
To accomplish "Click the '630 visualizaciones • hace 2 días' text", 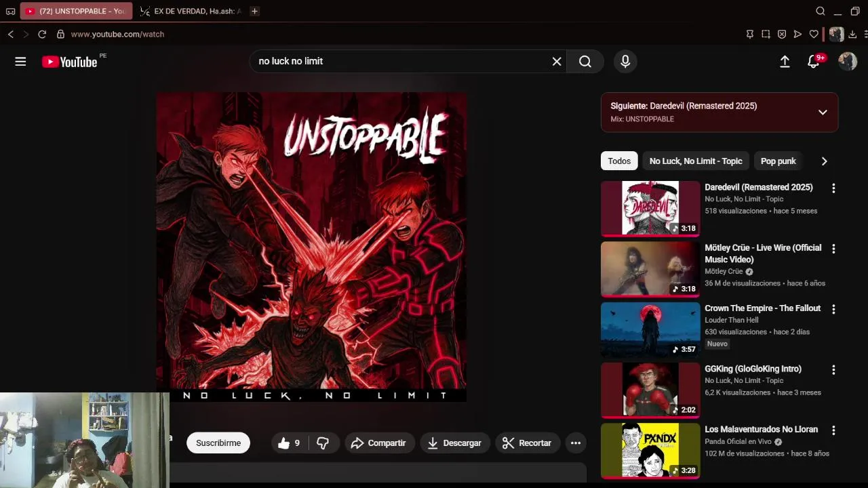I will coord(756,332).
